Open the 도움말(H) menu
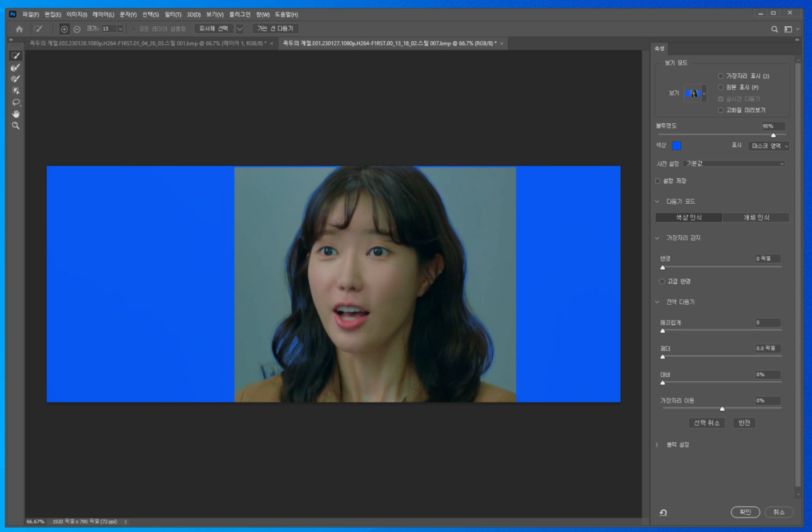The image size is (812, 532). point(286,14)
